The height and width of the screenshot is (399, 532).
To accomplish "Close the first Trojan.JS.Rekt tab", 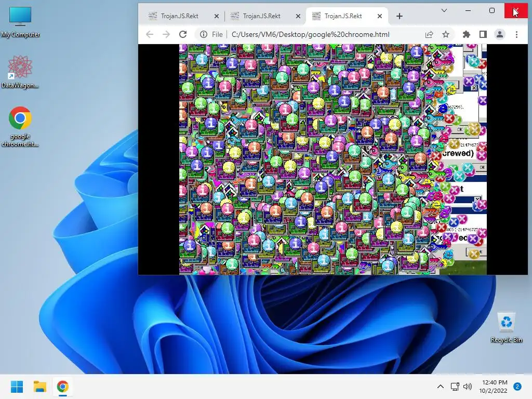I will pos(217,16).
